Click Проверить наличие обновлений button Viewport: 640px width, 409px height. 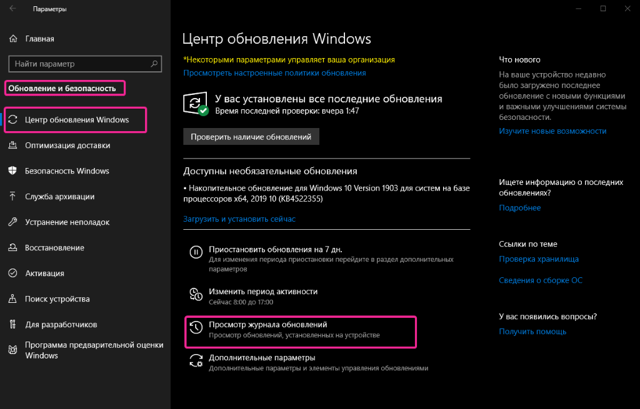[x=251, y=137]
